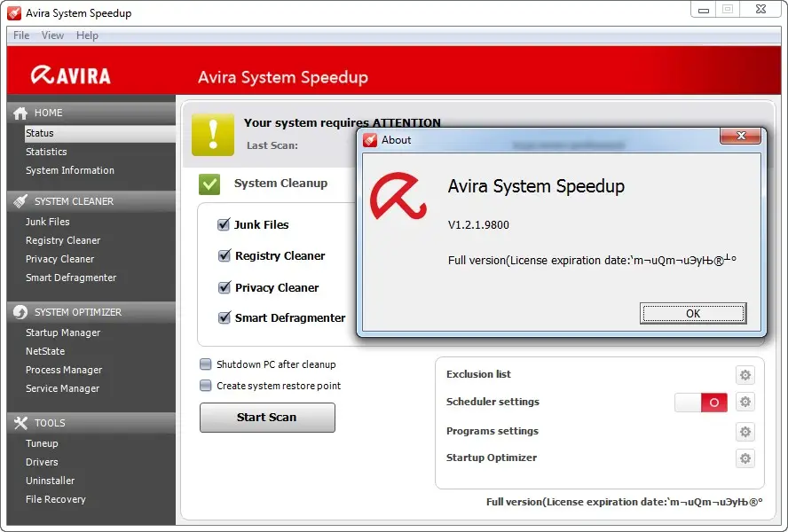788x532 pixels.
Task: Click the Start Scan button
Action: click(x=267, y=418)
